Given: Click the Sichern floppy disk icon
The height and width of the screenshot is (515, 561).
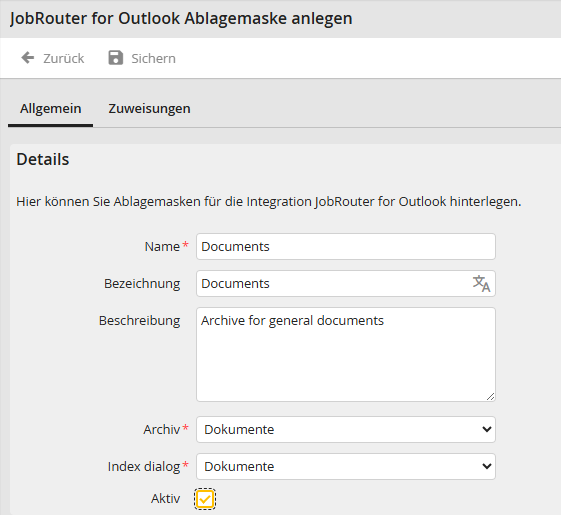Looking at the screenshot, I should click(x=116, y=58).
